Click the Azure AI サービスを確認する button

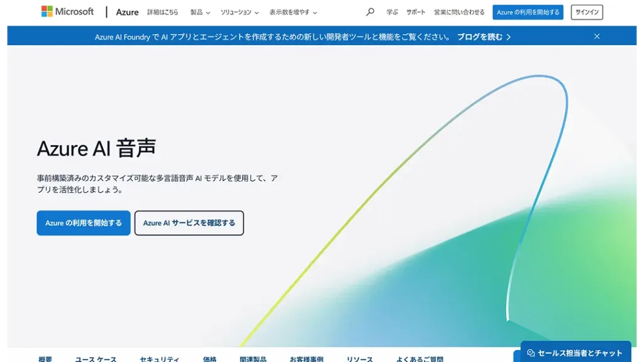(x=189, y=223)
